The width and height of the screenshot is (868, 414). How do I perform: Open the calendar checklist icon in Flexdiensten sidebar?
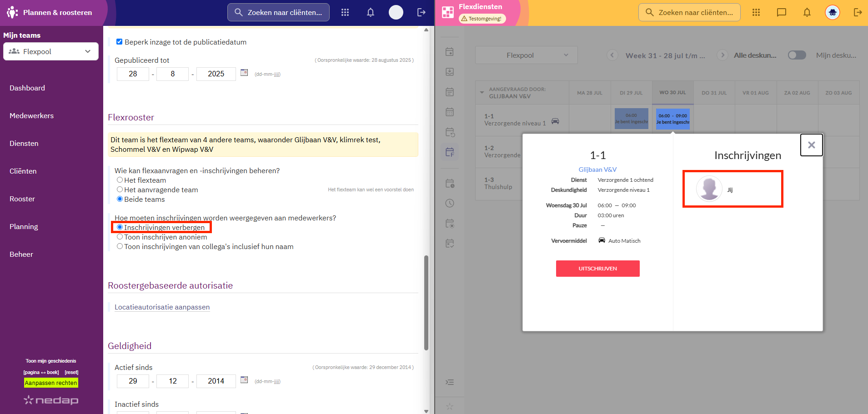[450, 244]
